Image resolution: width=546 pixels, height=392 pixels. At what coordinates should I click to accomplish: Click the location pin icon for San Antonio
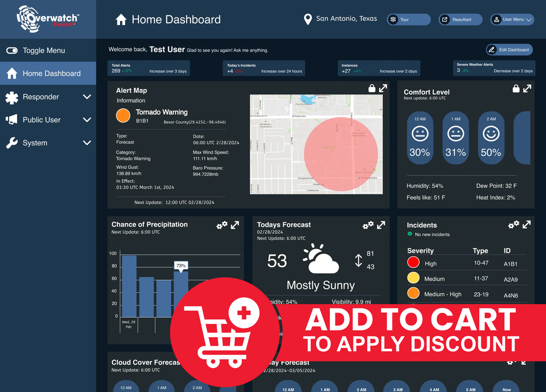pos(308,19)
